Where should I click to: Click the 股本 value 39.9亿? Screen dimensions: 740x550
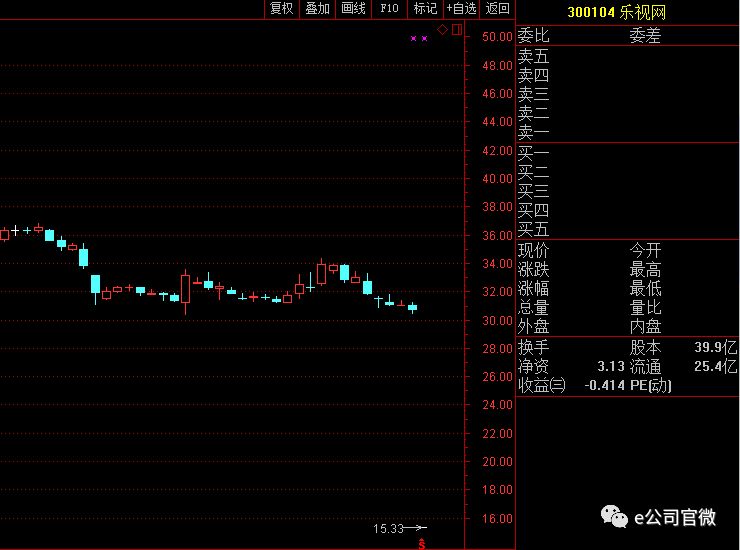tap(715, 347)
